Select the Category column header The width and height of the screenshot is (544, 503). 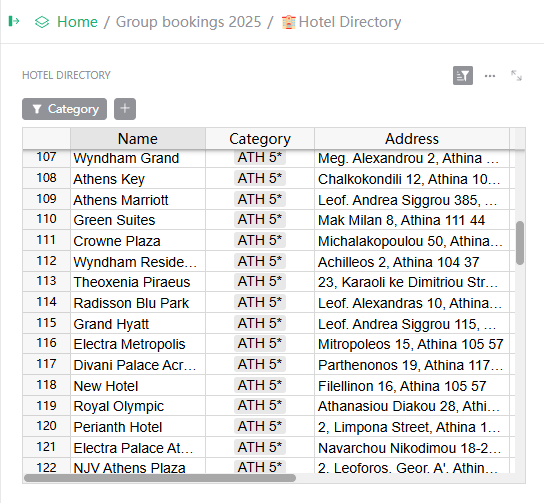(260, 139)
